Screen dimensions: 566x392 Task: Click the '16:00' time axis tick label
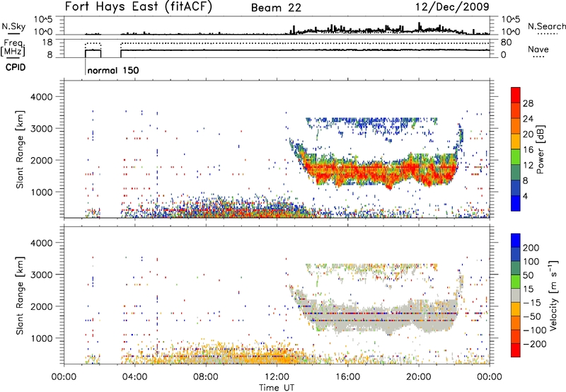pos(347,377)
